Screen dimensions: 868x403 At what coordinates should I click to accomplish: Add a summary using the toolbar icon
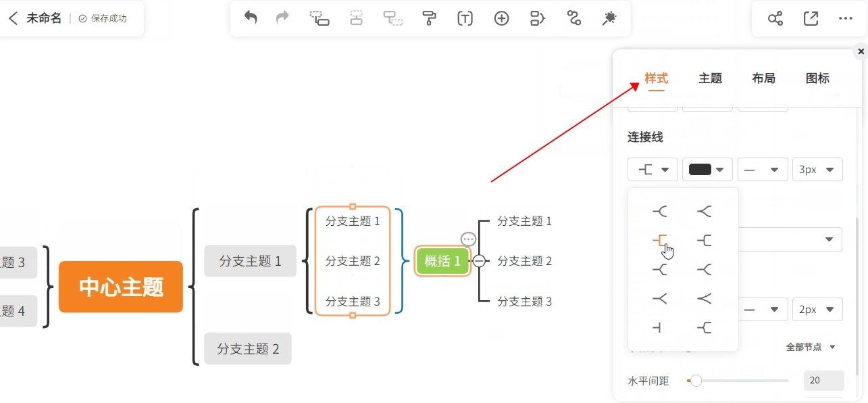click(538, 18)
